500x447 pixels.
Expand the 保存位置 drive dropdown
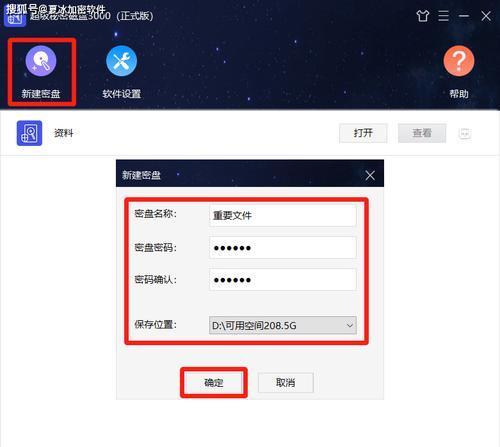point(283,325)
